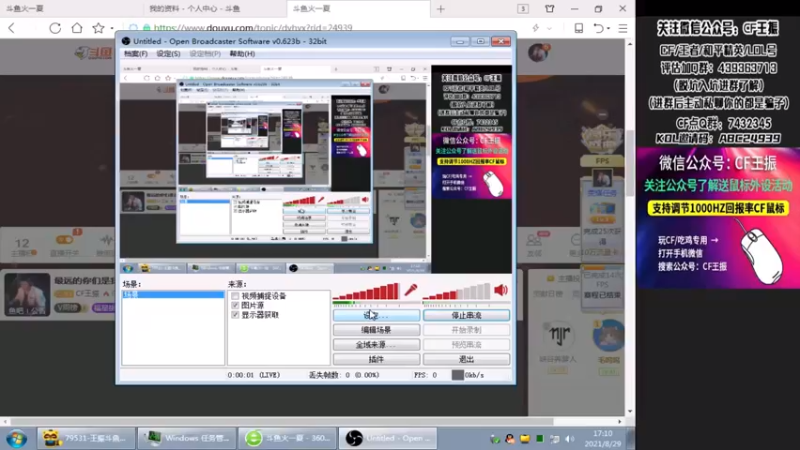The width and height of the screenshot is (800, 450).
Task: Toggle the 图片源 source checkbox
Action: pos(235,305)
